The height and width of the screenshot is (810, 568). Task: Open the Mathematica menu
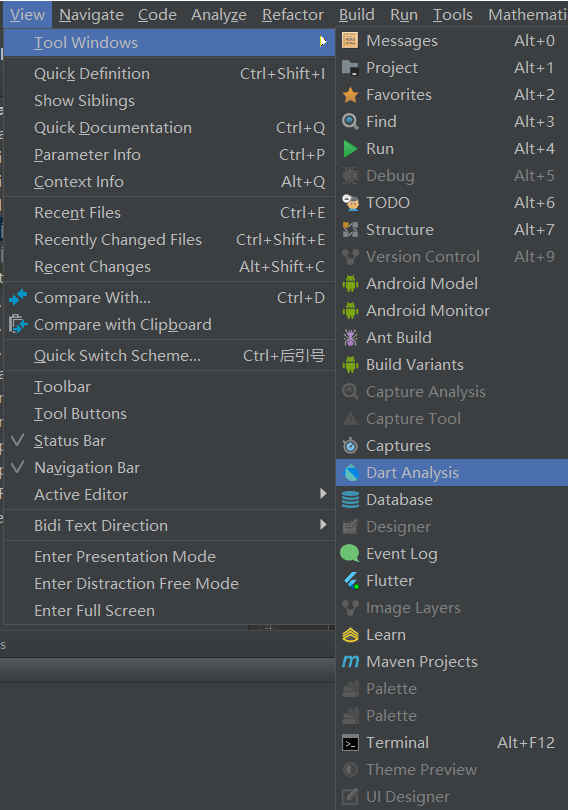527,14
